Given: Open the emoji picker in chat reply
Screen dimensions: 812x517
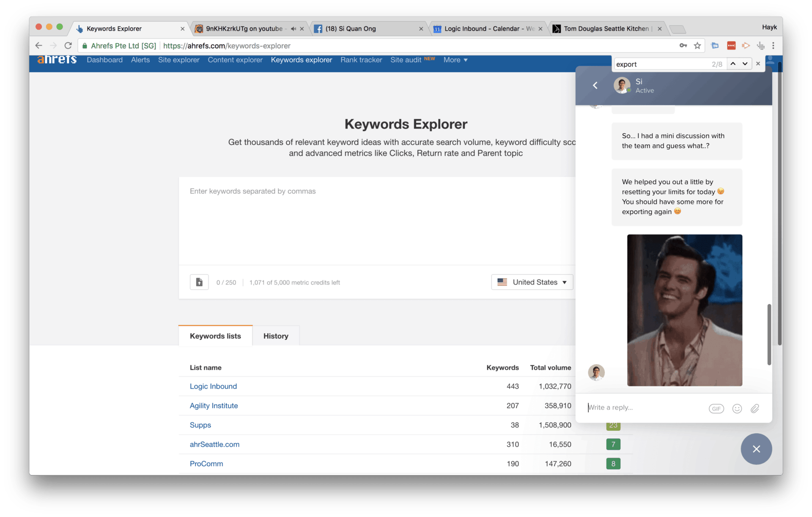Looking at the screenshot, I should coord(737,408).
